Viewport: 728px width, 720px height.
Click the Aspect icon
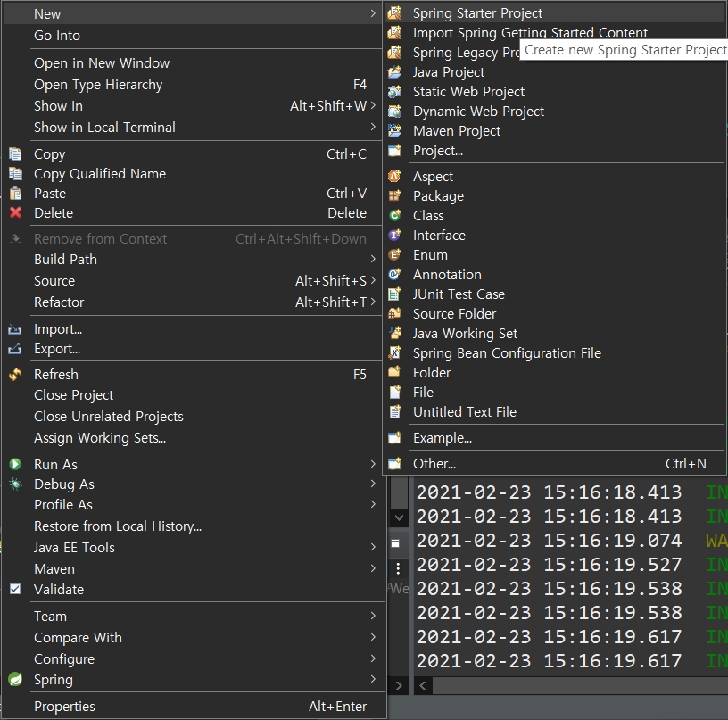394,177
